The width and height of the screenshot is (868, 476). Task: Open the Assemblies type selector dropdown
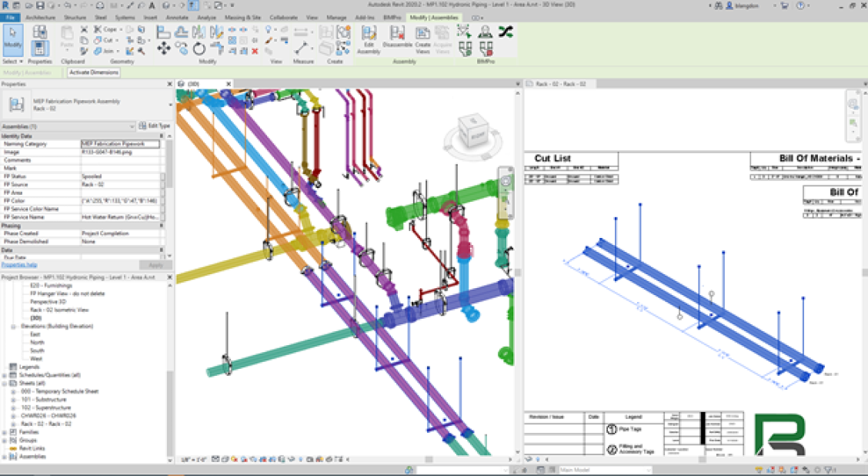pyautogui.click(x=132, y=126)
